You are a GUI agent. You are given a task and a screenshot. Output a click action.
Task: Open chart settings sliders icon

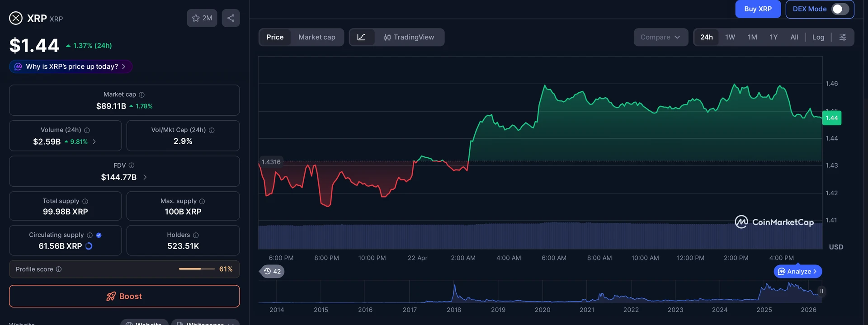click(843, 37)
